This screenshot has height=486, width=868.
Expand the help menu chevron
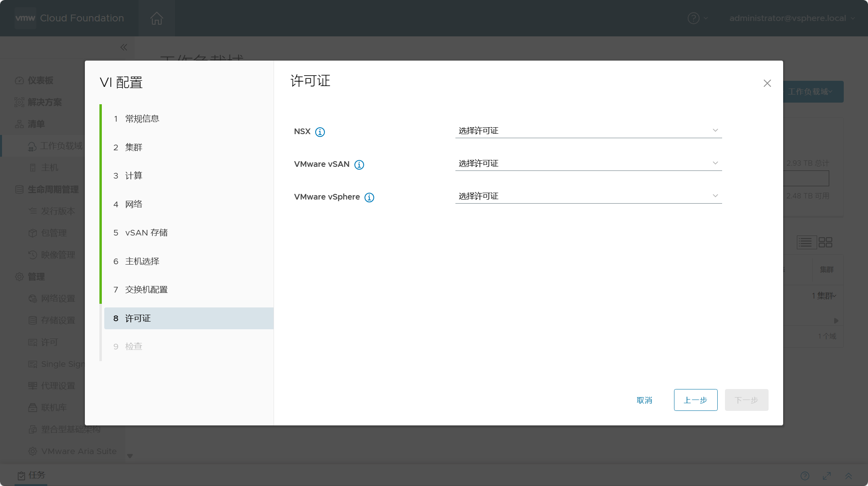pyautogui.click(x=706, y=18)
